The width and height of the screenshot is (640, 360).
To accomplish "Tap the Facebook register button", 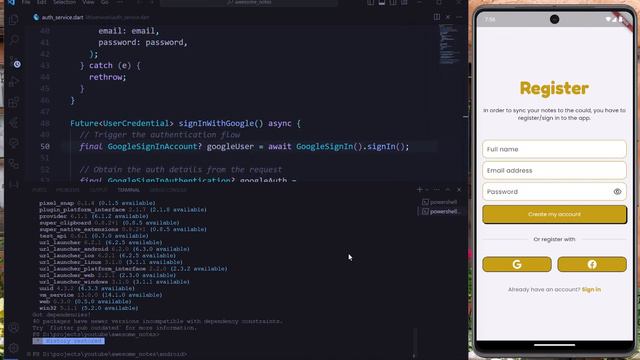I will pyautogui.click(x=592, y=264).
